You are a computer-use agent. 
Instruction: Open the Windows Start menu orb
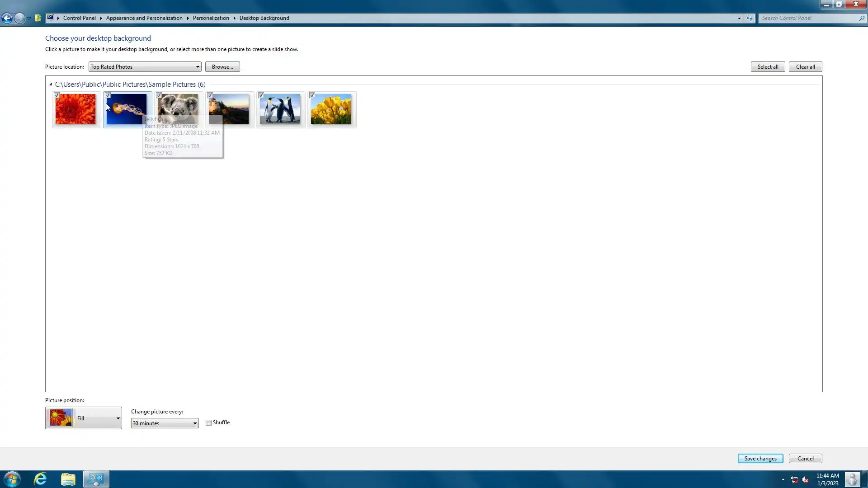click(12, 479)
